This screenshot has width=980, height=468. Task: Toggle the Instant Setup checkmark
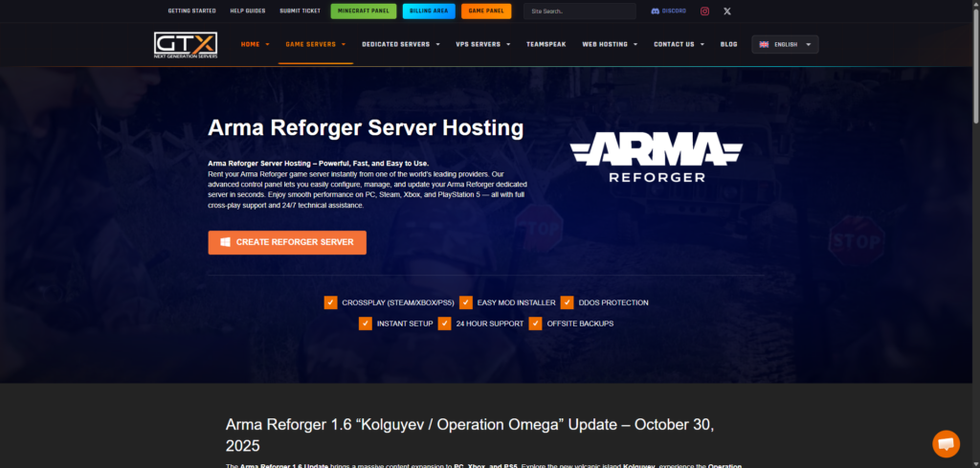(x=366, y=323)
